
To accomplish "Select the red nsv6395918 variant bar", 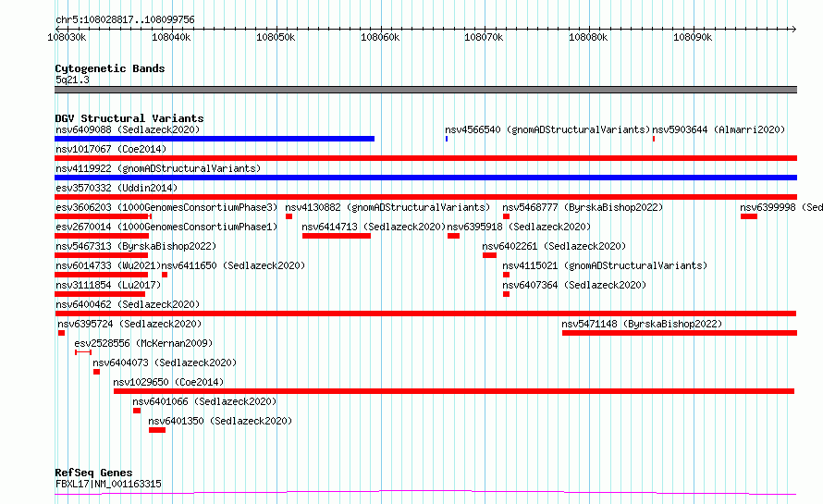I will pyautogui.click(x=453, y=236).
